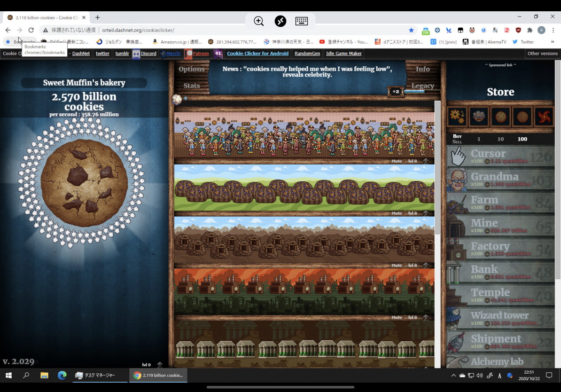The image size is (561, 392).
Task: Click the keyboard overlay icon
Action: pyautogui.click(x=302, y=21)
